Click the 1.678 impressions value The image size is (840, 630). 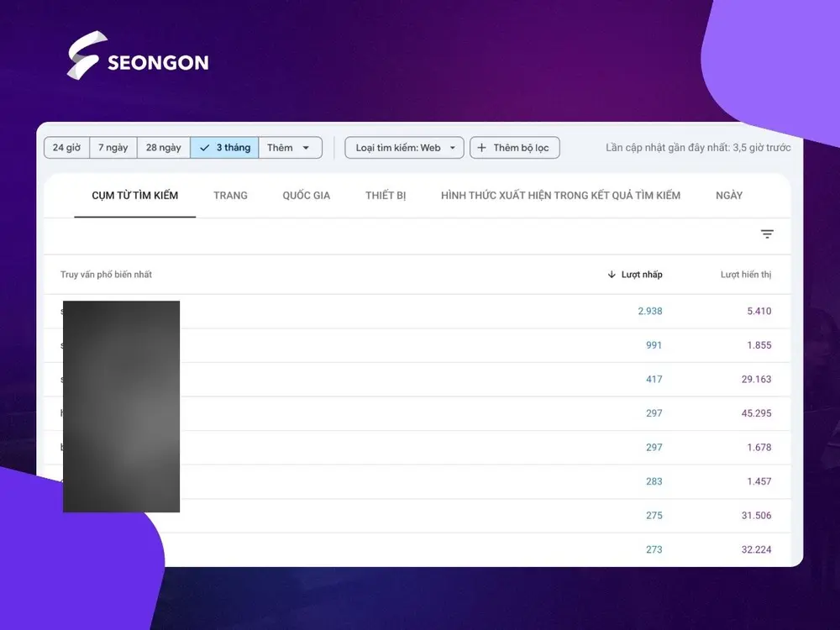[759, 448]
